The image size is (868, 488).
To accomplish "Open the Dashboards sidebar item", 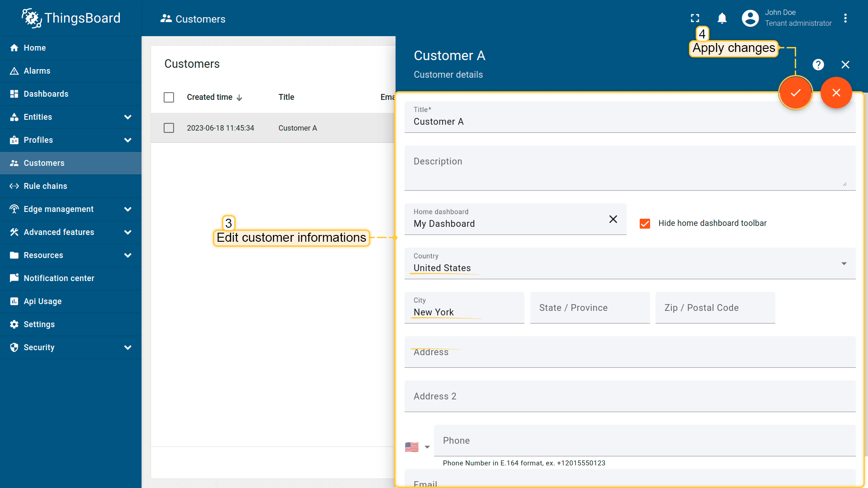I will 46,94.
